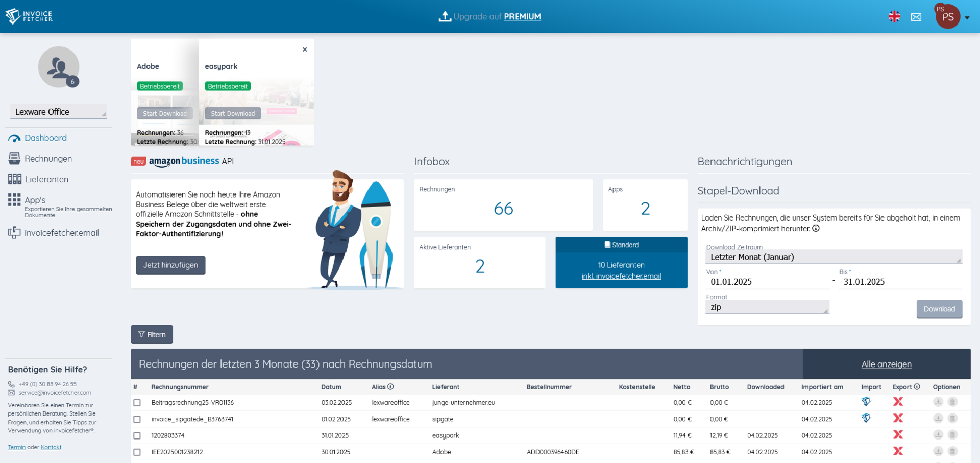Screen dimensions: 980x463
Task: Open the Format zip dropdown
Action: click(767, 307)
